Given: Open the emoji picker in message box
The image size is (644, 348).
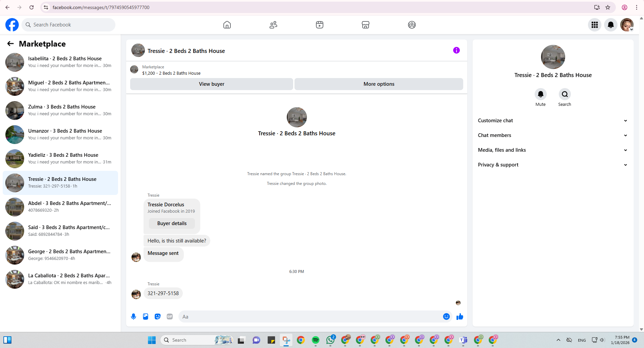Looking at the screenshot, I should [446, 317].
